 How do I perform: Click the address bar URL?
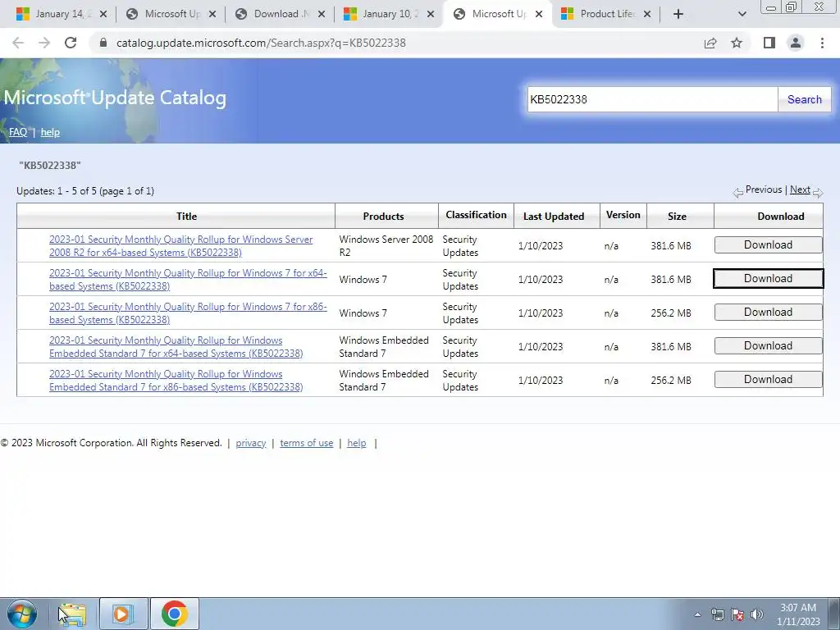pos(261,43)
